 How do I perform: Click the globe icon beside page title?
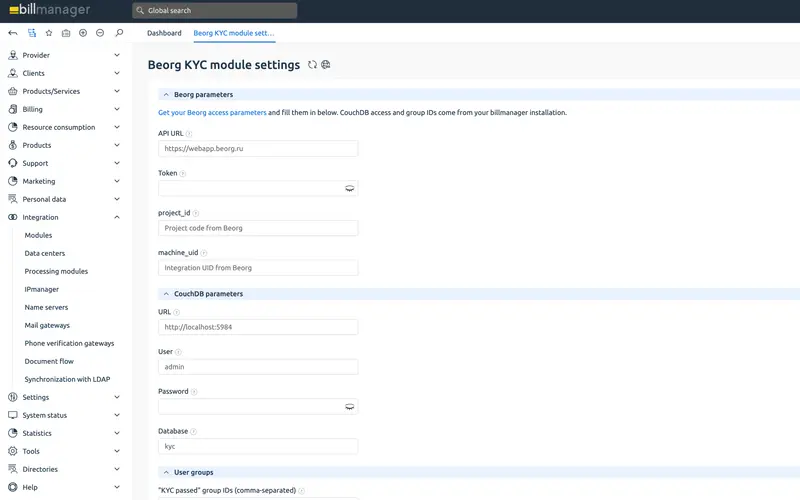tap(326, 65)
